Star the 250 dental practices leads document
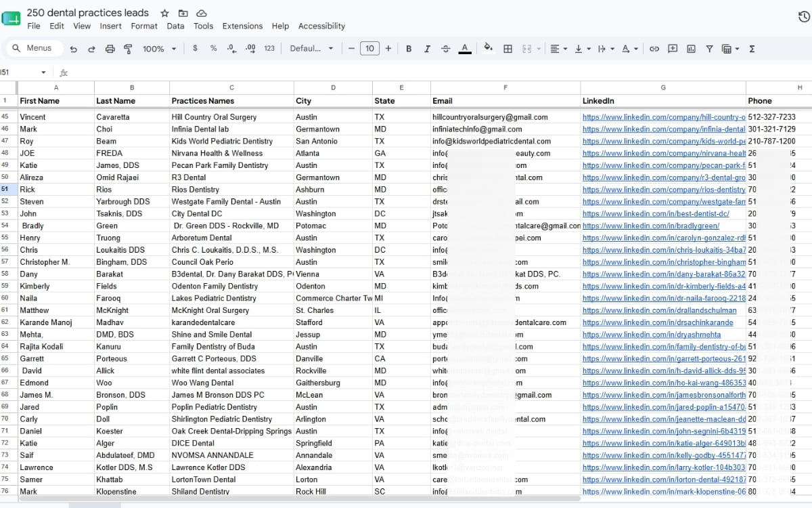The height and width of the screenshot is (508, 812). (x=164, y=13)
